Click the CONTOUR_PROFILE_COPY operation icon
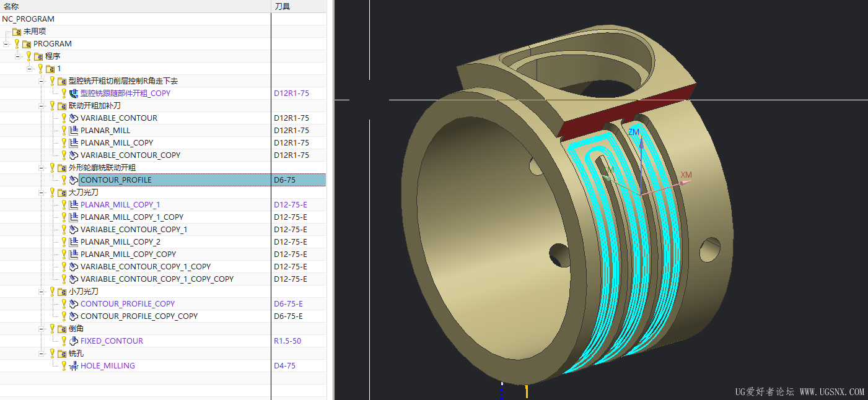Viewport: 868px width, 400px height. [74, 304]
